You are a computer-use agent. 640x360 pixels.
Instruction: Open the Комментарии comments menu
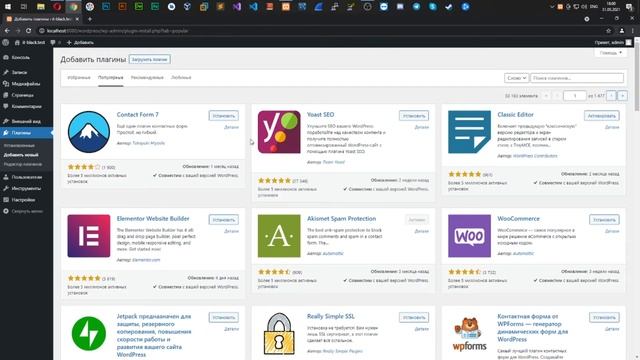coord(27,107)
